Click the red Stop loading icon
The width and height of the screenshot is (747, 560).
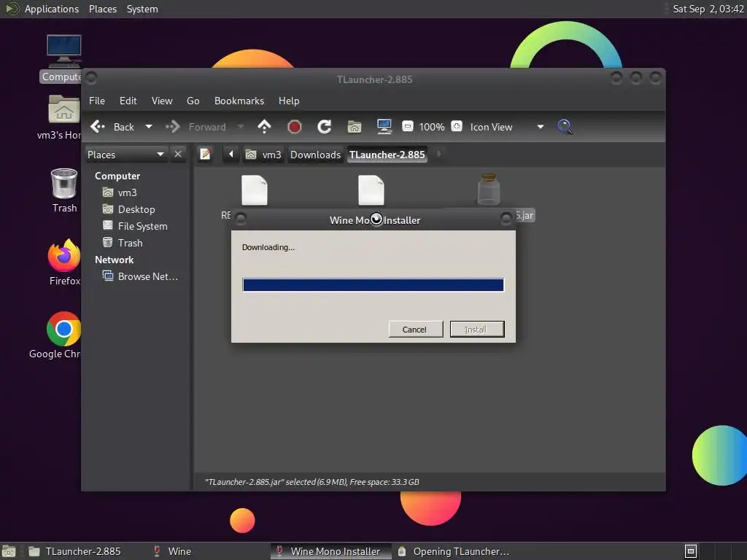[295, 127]
